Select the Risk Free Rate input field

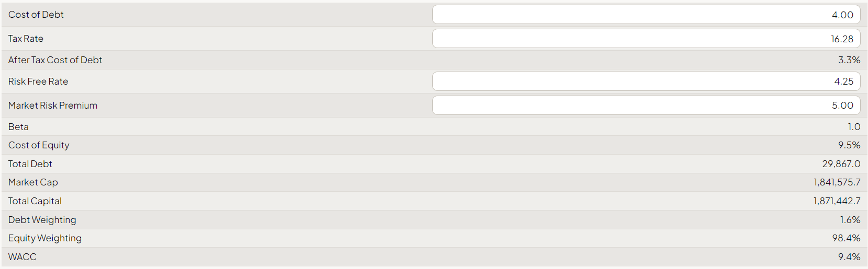click(646, 81)
